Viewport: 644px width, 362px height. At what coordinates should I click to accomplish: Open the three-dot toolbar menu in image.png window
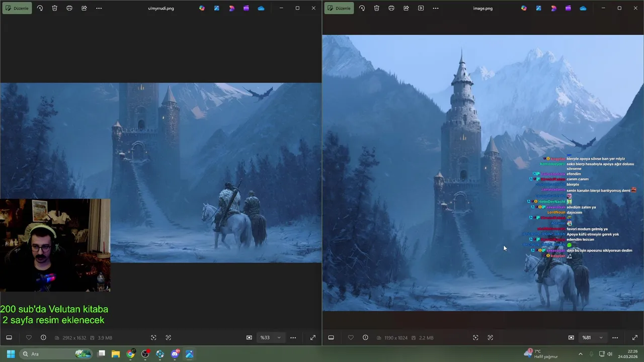436,8
